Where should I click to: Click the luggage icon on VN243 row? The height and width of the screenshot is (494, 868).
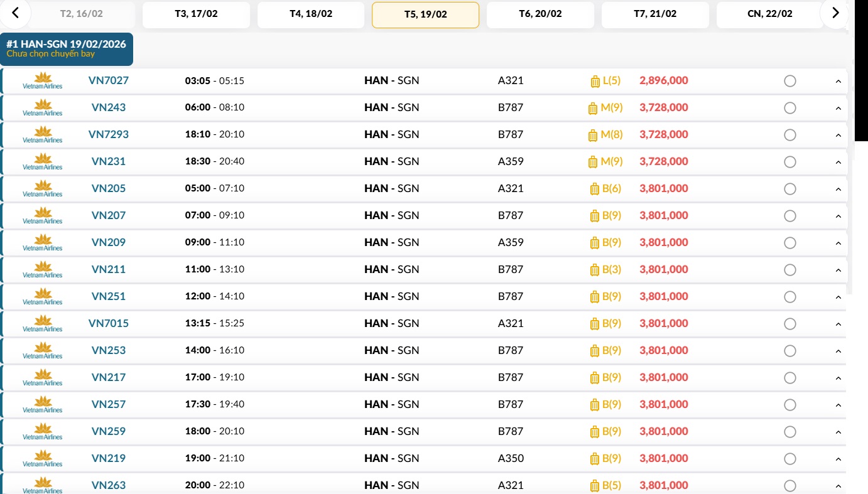[x=593, y=108]
